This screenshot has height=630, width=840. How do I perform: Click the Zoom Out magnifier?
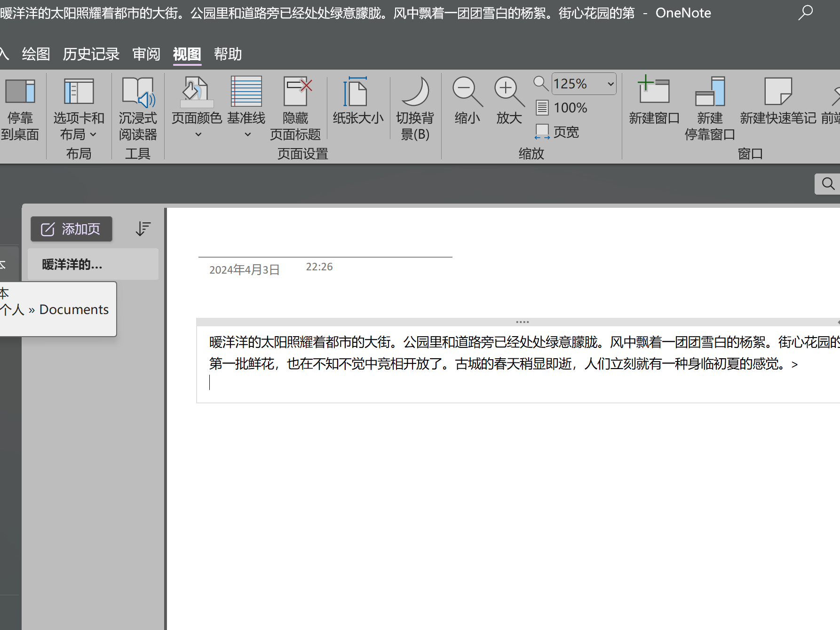(x=467, y=102)
